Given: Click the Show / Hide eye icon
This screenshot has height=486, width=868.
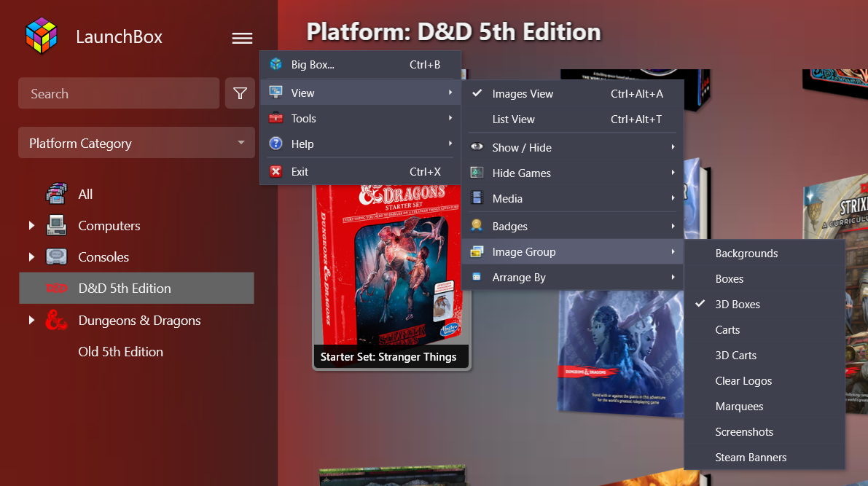Looking at the screenshot, I should 477,147.
